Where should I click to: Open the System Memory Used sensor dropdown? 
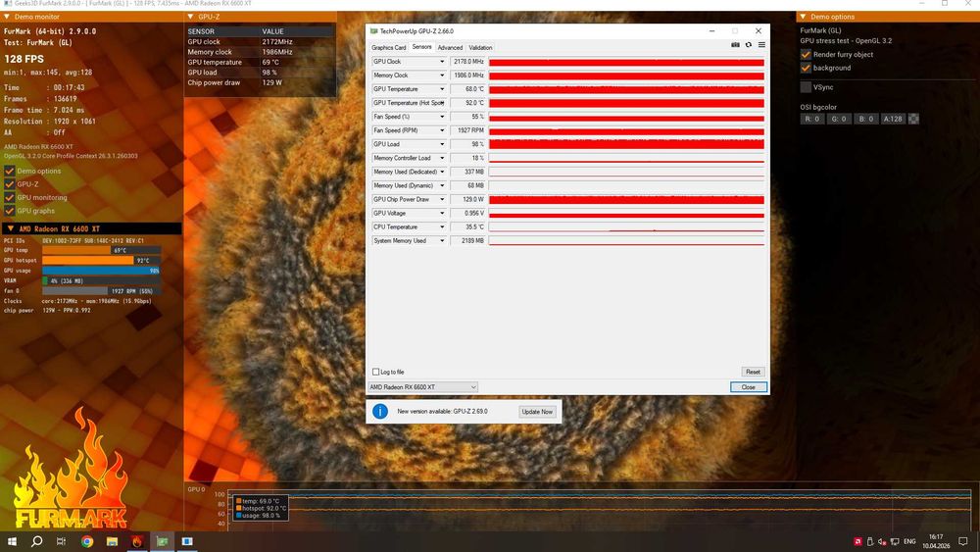coord(442,240)
